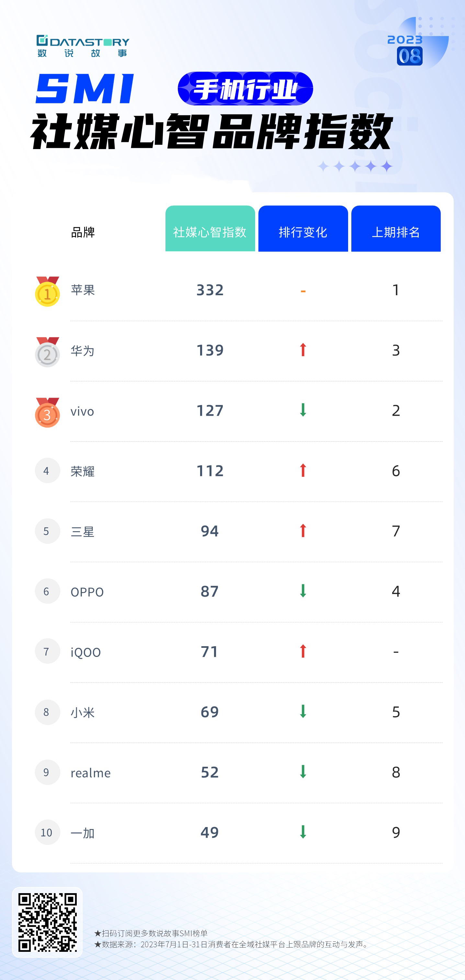Click the green down arrow for vivo
This screenshot has height=980, width=465.
303,410
